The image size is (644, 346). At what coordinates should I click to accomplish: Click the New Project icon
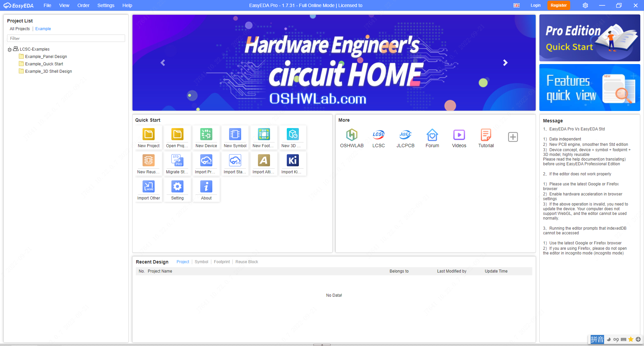pyautogui.click(x=149, y=134)
